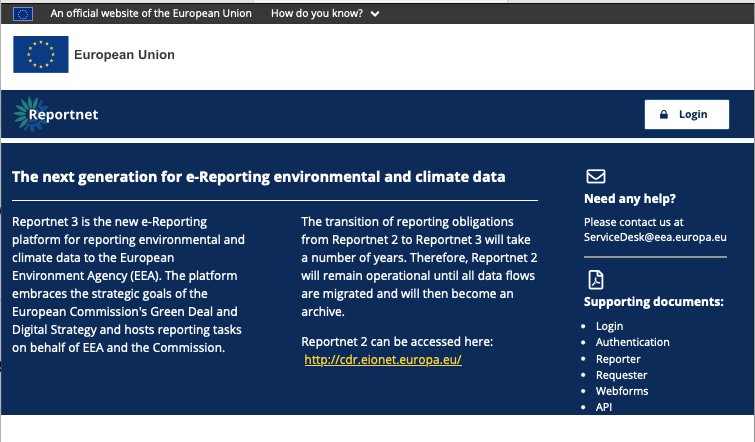Viewport: 755px width, 442px height.
Task: Click the envelope icon above "Need any help?"
Action: [x=595, y=177]
